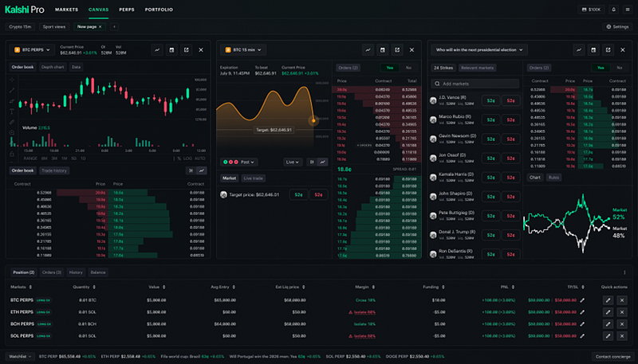Expand presidential election market selector dropdown

click(479, 50)
